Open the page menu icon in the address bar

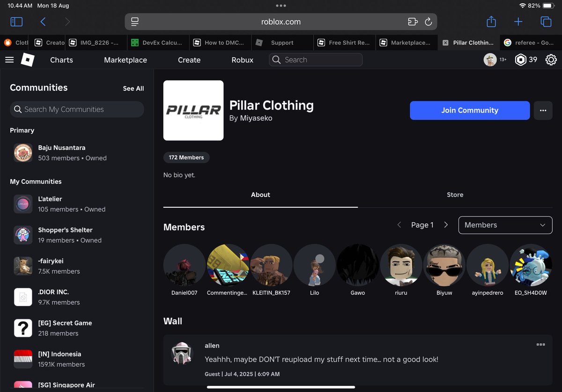click(135, 22)
